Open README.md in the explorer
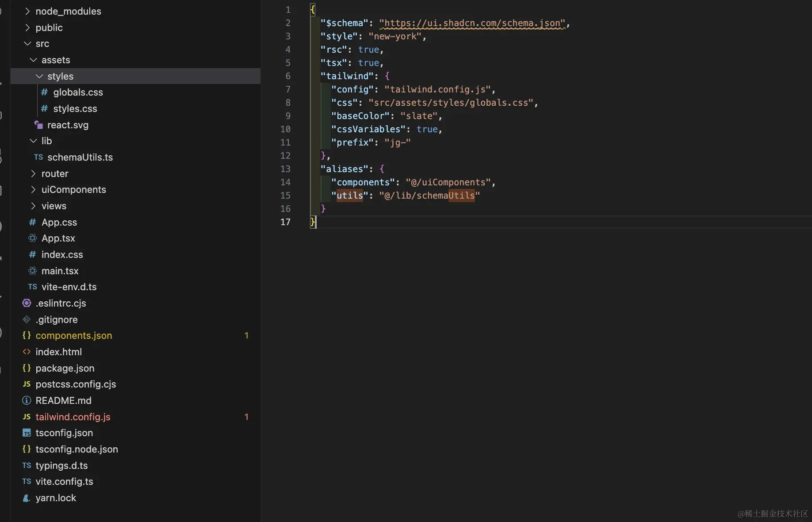Viewport: 812px width, 522px height. pos(64,400)
